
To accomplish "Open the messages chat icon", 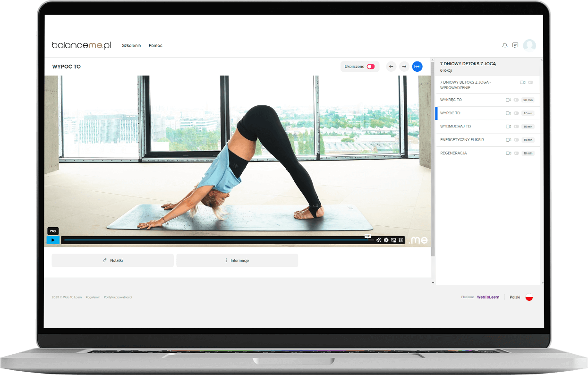I will 515,45.
